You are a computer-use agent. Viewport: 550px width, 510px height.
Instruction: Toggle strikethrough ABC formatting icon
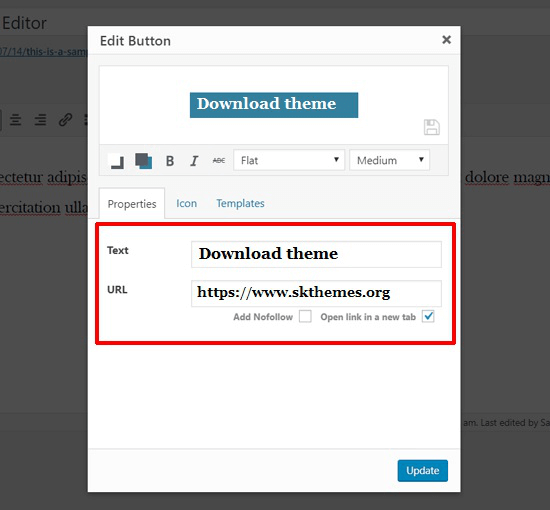[x=219, y=161]
